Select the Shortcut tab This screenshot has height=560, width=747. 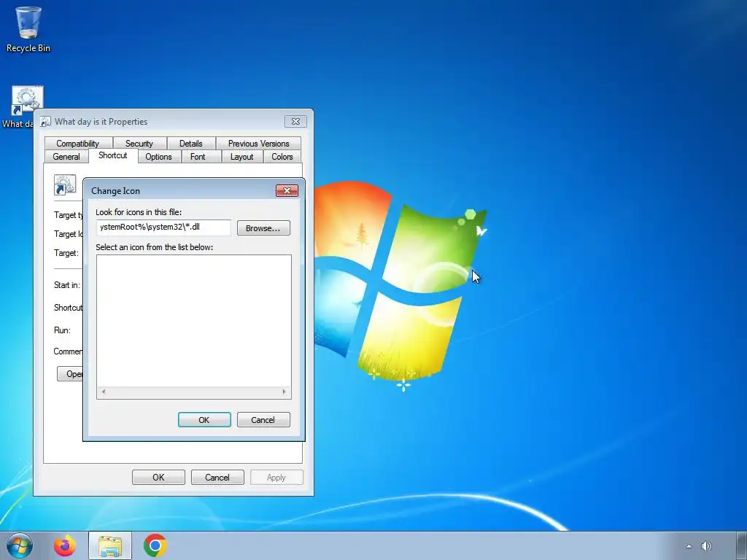click(113, 156)
